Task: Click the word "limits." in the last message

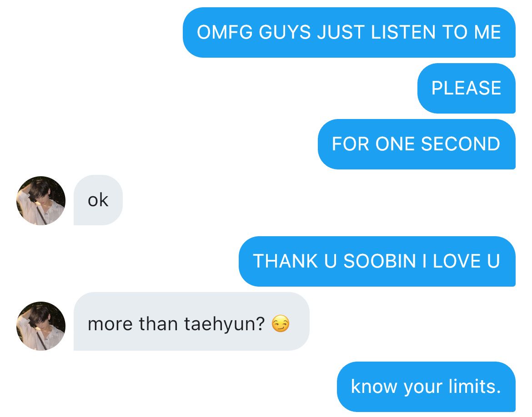Action: tap(475, 387)
